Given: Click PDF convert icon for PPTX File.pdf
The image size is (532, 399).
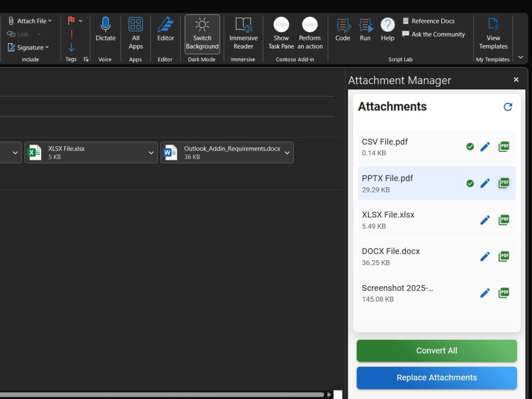Looking at the screenshot, I should [504, 183].
